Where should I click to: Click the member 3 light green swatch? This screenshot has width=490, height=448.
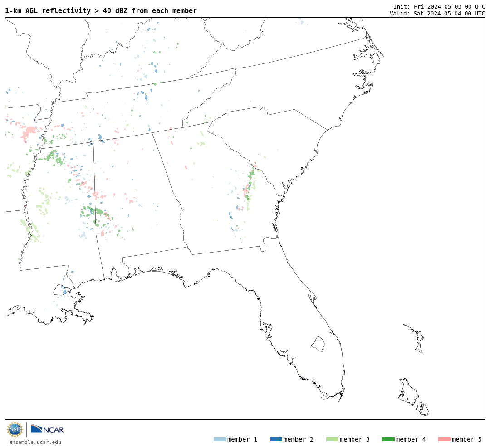point(332,439)
